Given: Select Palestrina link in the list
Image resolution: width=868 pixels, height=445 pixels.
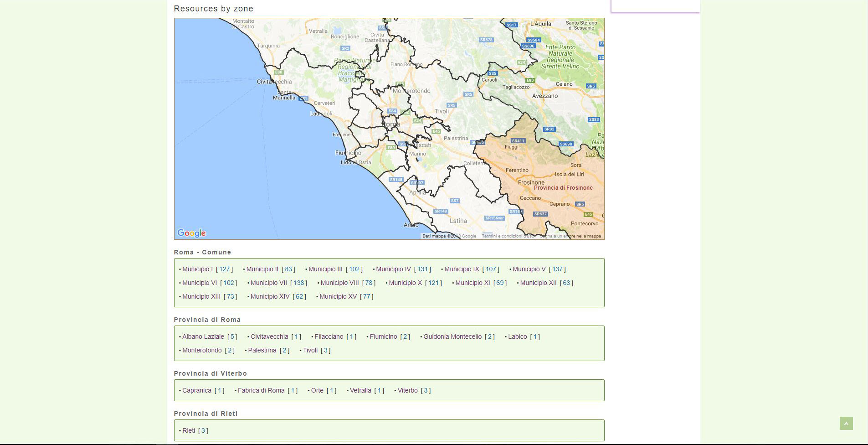Looking at the screenshot, I should pyautogui.click(x=262, y=350).
